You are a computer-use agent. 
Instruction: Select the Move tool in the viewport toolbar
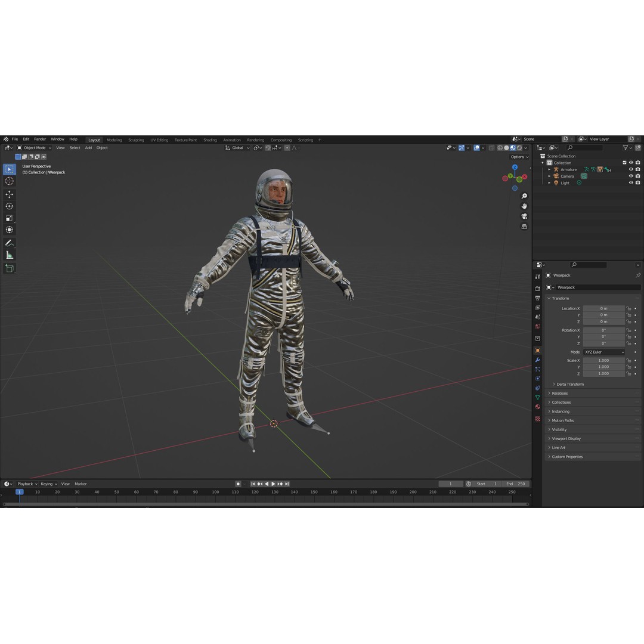pos(9,194)
